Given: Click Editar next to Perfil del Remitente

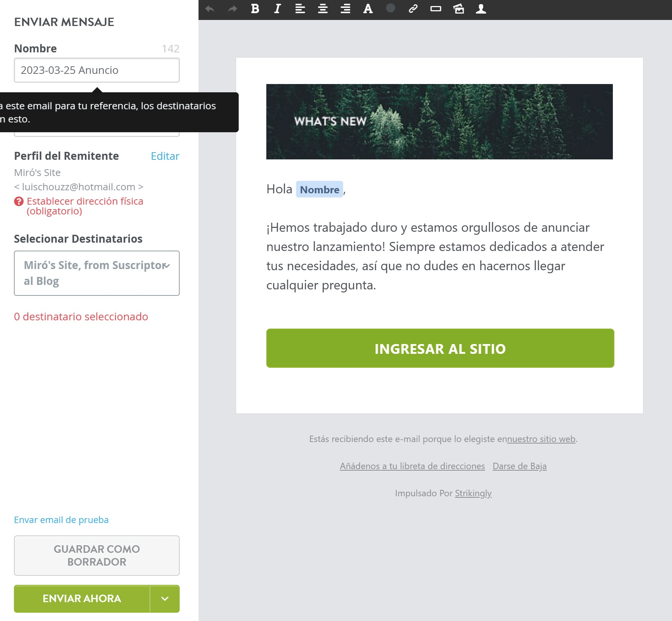Looking at the screenshot, I should pos(165,156).
